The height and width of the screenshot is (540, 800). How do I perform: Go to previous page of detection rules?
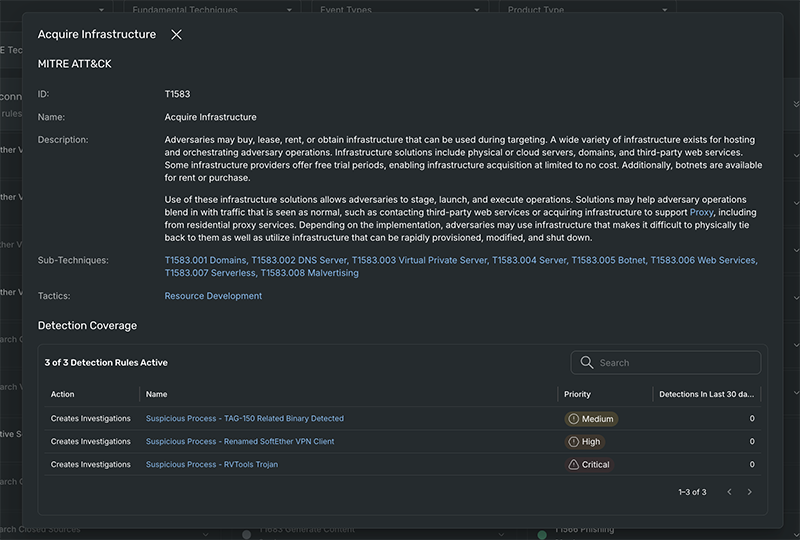(x=729, y=492)
